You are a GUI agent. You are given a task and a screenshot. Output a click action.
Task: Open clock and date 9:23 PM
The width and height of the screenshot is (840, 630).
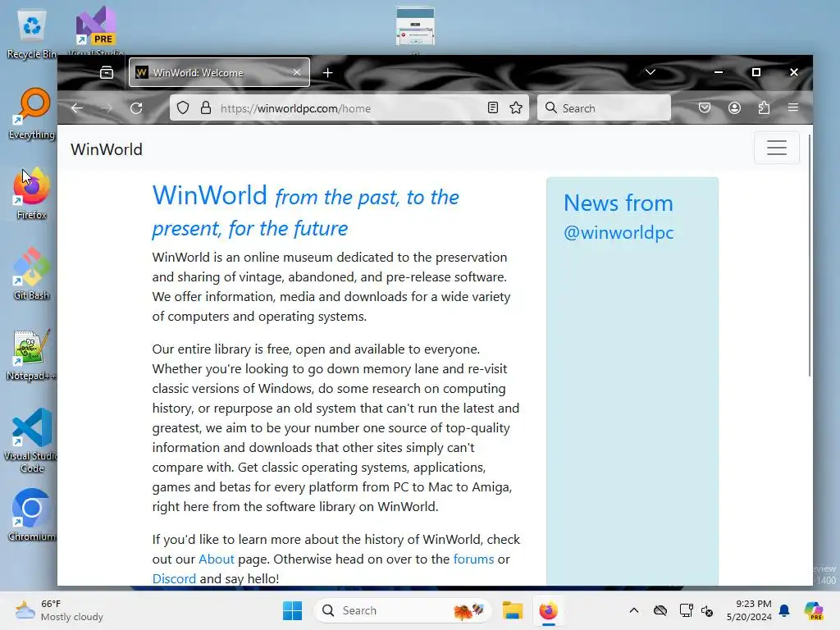[749, 610]
